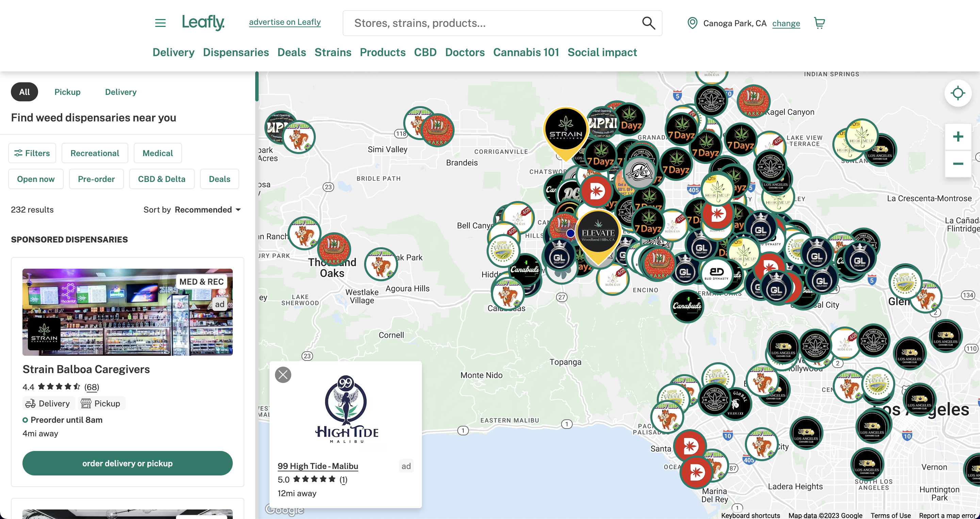Zoom in the map

tap(958, 137)
